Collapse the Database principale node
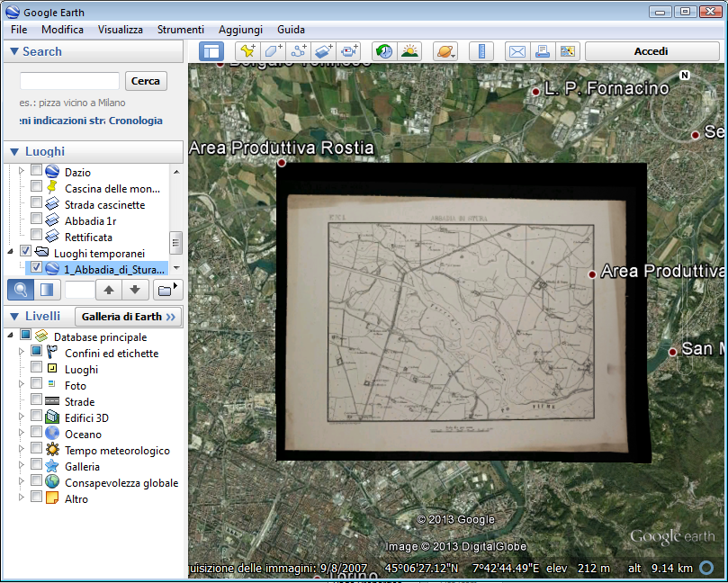728x583 pixels. 11,335
